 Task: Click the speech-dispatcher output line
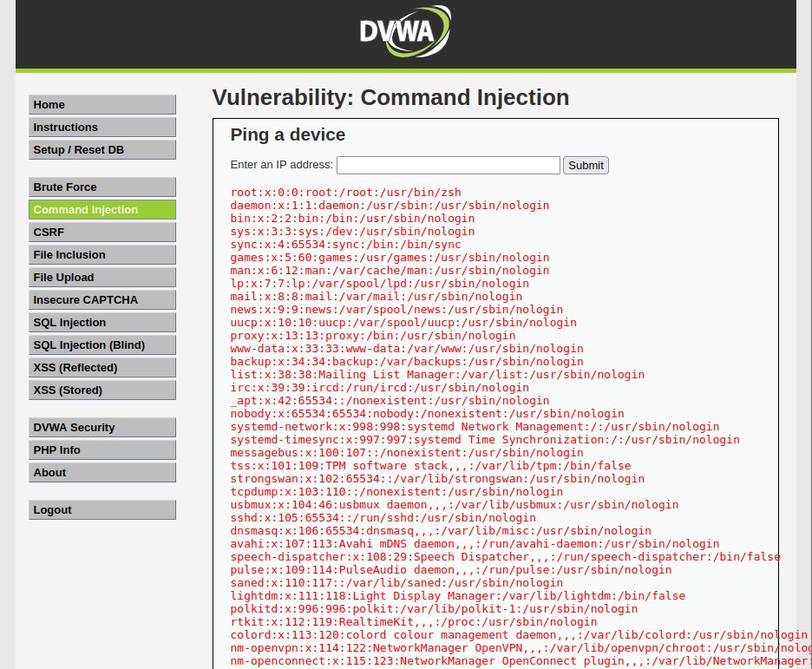(x=506, y=557)
